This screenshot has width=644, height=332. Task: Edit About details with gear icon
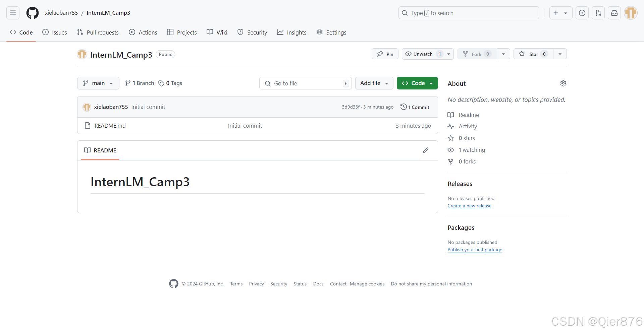coord(563,83)
